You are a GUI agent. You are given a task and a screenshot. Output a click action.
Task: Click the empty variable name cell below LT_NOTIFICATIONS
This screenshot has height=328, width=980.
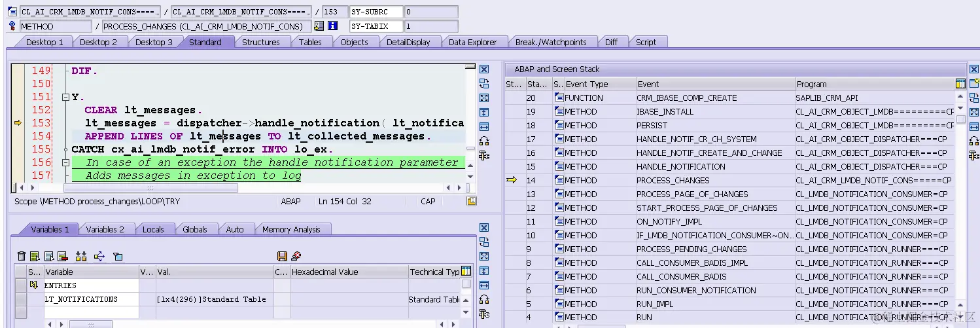91,312
